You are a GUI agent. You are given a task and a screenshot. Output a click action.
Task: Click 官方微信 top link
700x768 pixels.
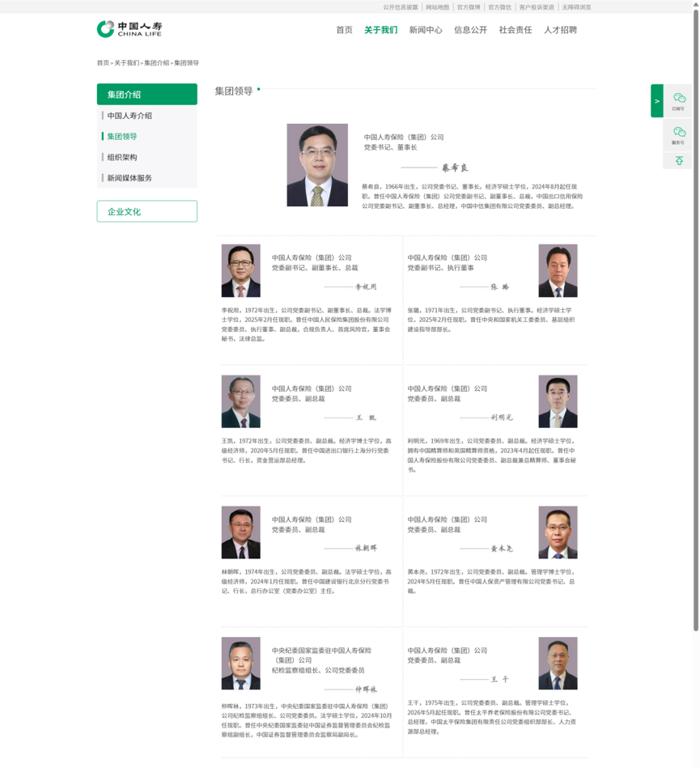(499, 7)
